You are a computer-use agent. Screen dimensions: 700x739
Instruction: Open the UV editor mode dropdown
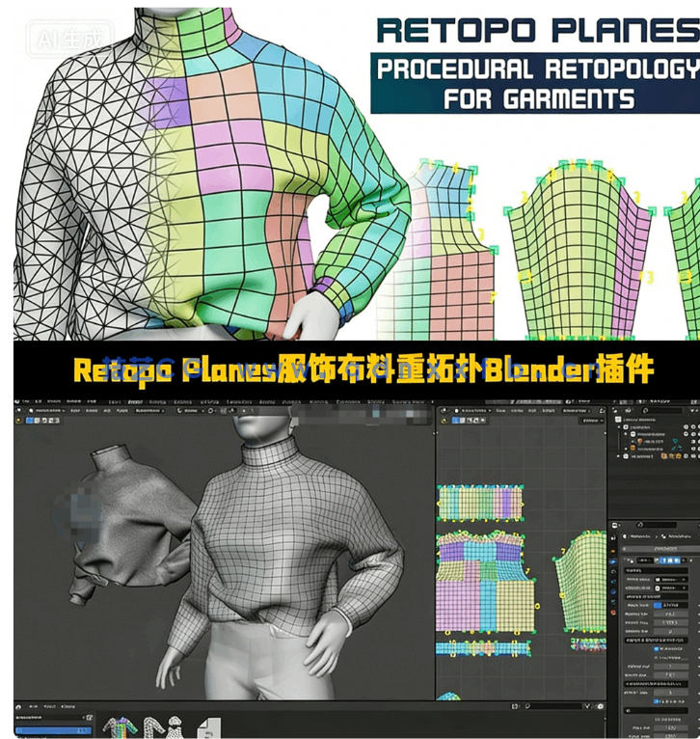pos(472,411)
